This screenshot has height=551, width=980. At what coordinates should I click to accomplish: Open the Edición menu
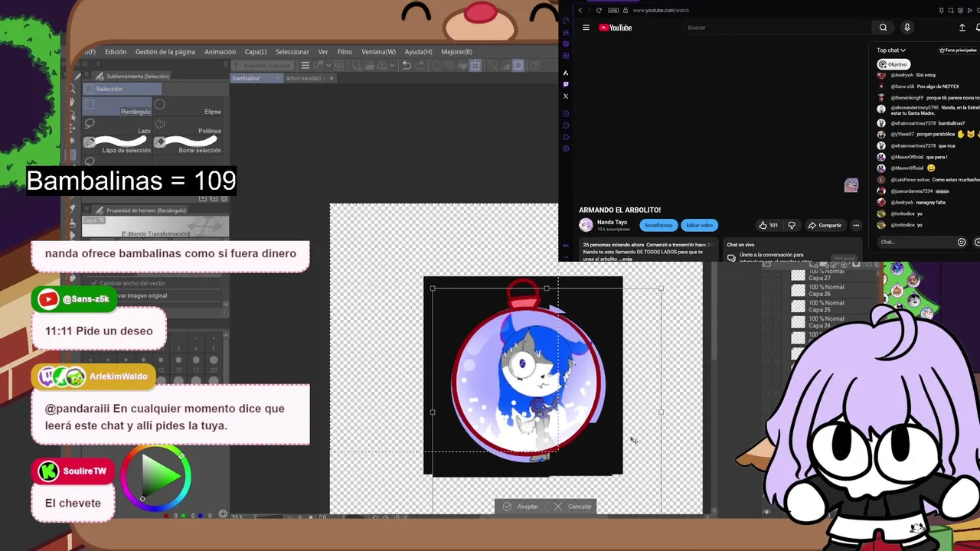click(116, 52)
